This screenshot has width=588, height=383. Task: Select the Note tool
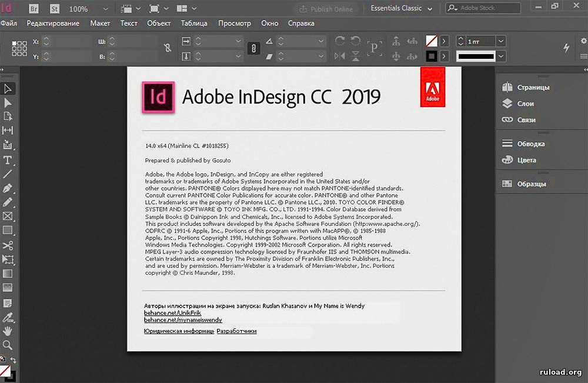(x=8, y=303)
